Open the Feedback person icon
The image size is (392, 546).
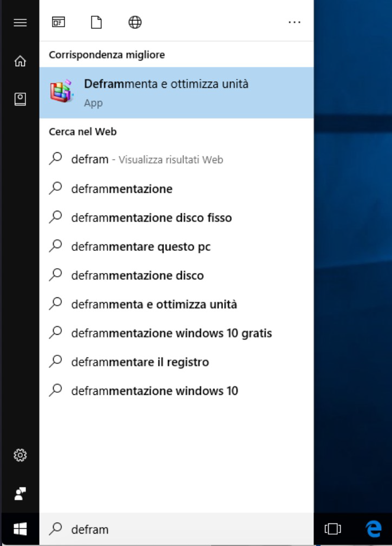(x=20, y=493)
